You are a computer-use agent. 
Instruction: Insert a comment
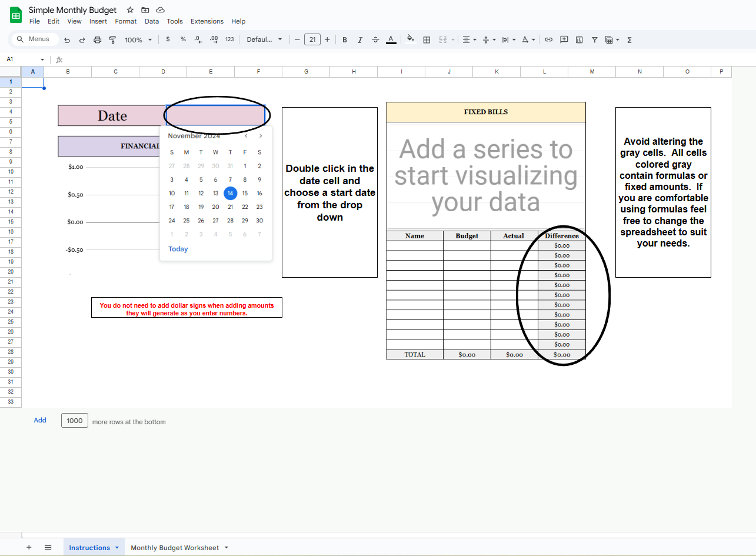pyautogui.click(x=564, y=39)
